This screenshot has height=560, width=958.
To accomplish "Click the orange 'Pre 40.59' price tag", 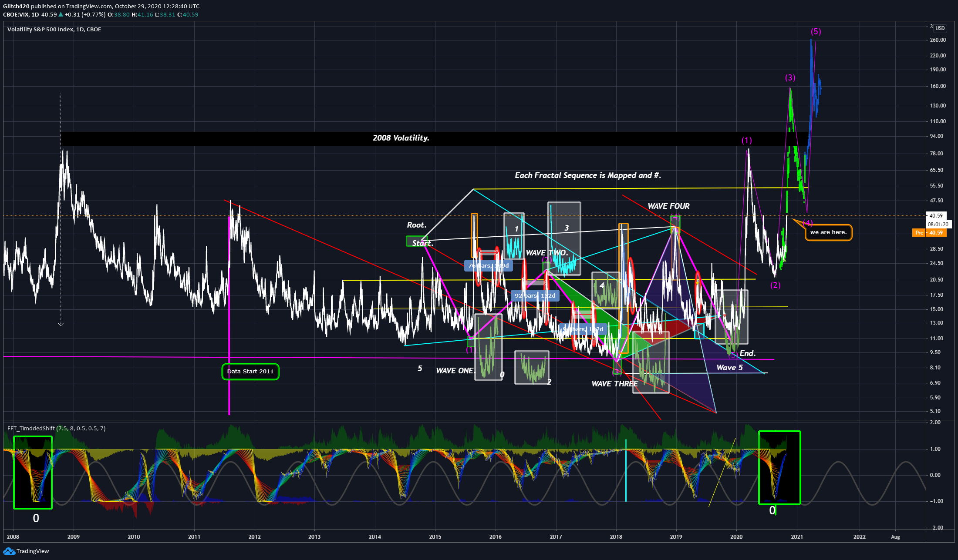I will [x=929, y=233].
